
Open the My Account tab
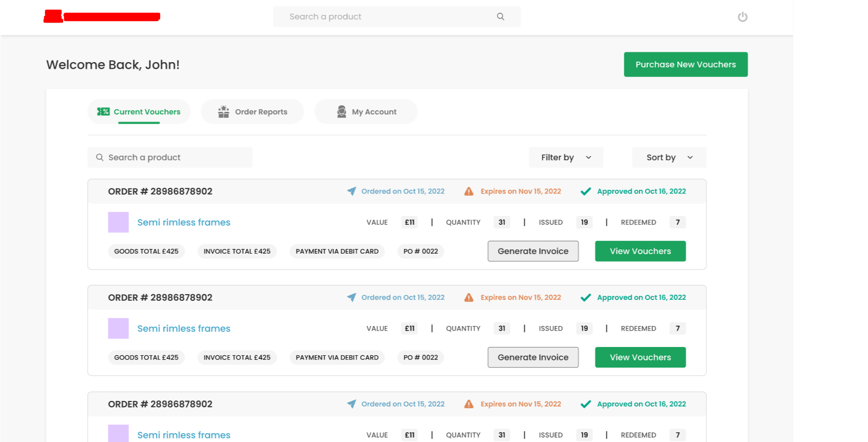tap(366, 112)
